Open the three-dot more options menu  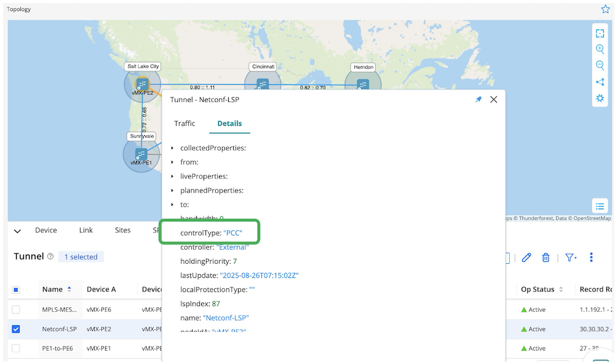click(591, 257)
